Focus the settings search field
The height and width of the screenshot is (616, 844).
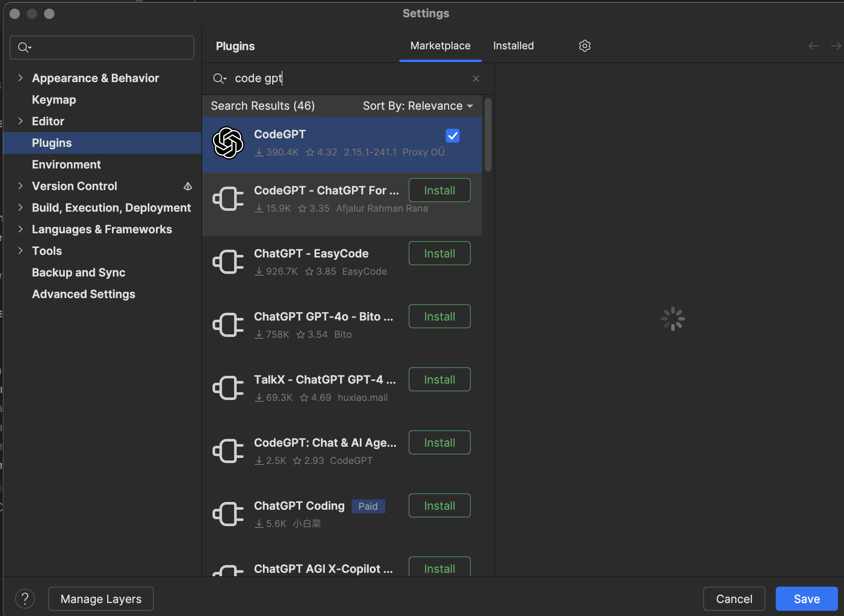102,48
